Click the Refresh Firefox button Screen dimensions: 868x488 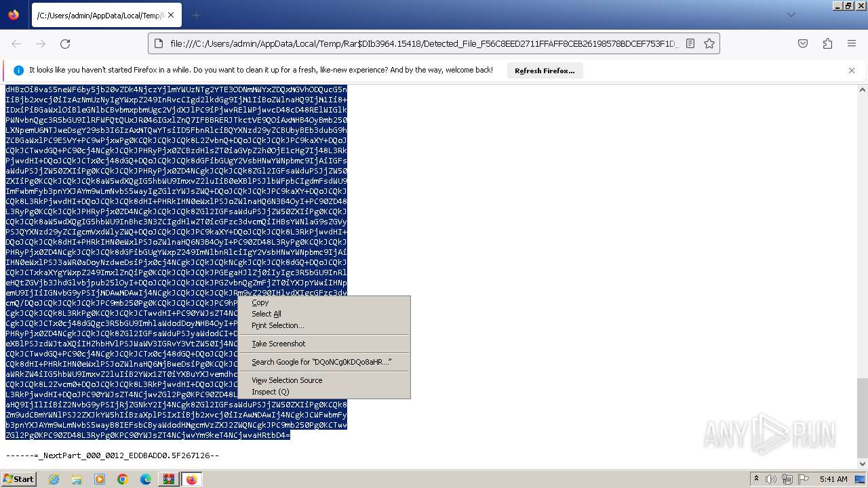point(545,70)
